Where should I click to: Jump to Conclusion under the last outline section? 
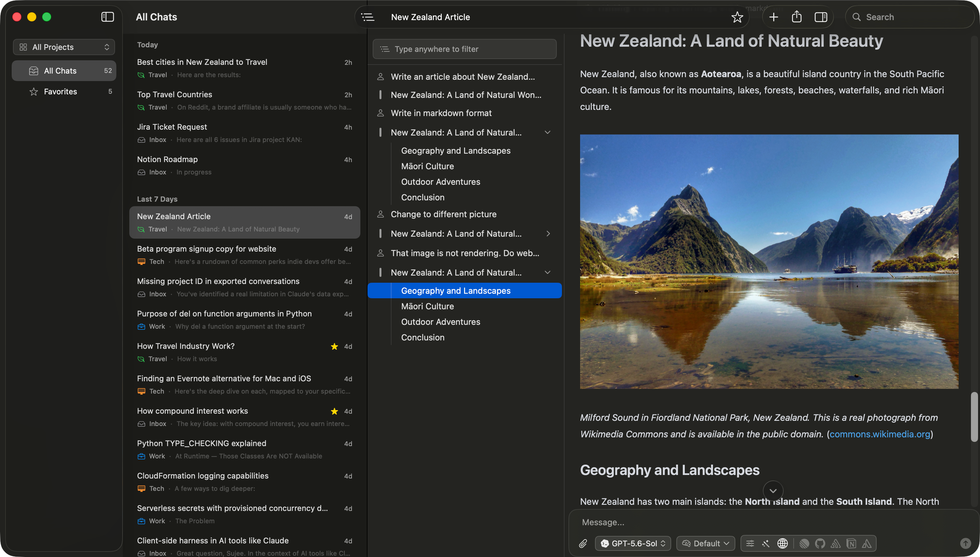pyautogui.click(x=423, y=338)
